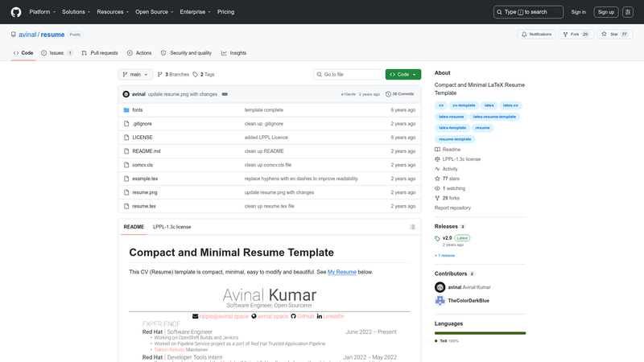Image resolution: width=644 pixels, height=362 pixels.
Task: Open resume.tex file
Action: [x=144, y=206]
